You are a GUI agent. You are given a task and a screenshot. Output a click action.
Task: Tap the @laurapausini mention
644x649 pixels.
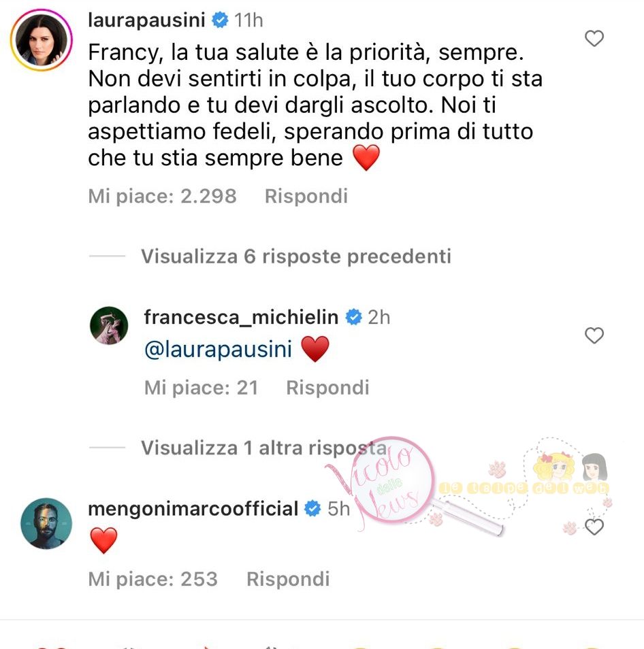click(219, 349)
